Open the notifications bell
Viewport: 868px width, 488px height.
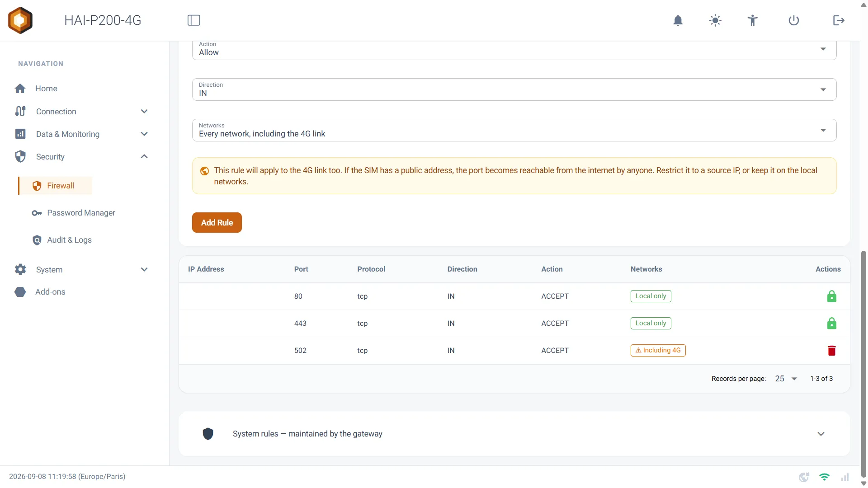click(x=678, y=20)
